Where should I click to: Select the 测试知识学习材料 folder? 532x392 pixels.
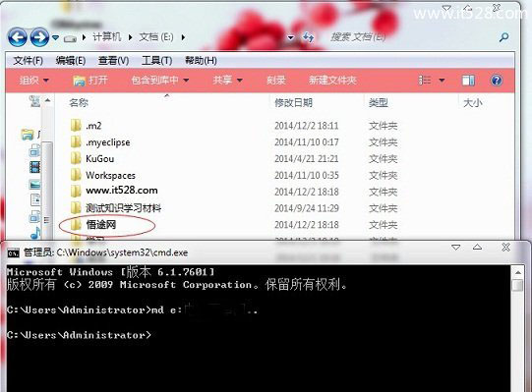(x=124, y=208)
